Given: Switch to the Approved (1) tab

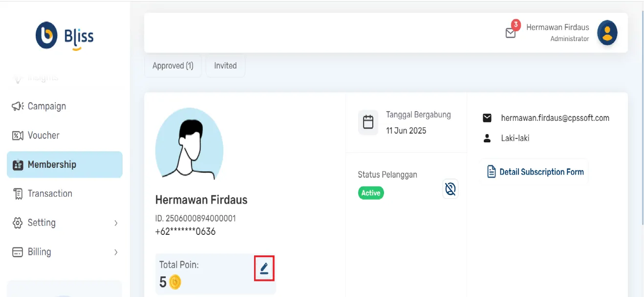Looking at the screenshot, I should (173, 66).
